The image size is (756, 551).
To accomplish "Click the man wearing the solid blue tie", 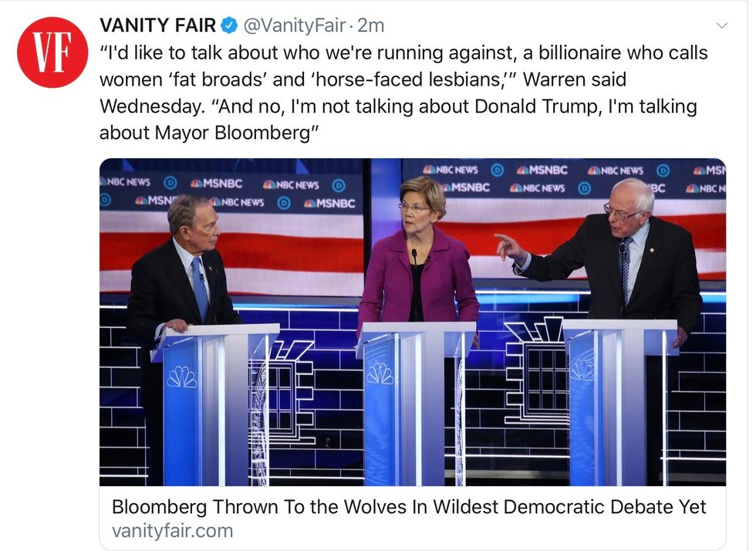I will 187,262.
